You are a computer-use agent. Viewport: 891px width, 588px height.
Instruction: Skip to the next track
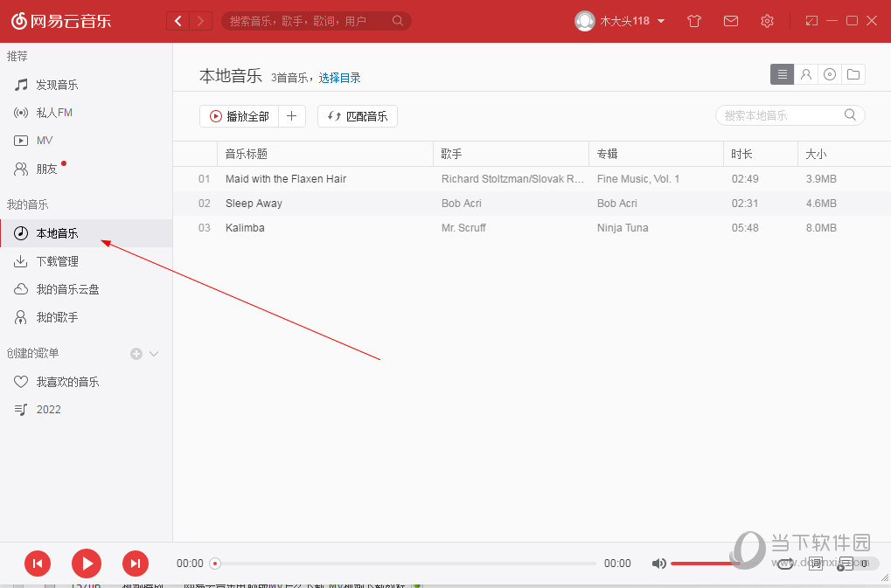[136, 564]
